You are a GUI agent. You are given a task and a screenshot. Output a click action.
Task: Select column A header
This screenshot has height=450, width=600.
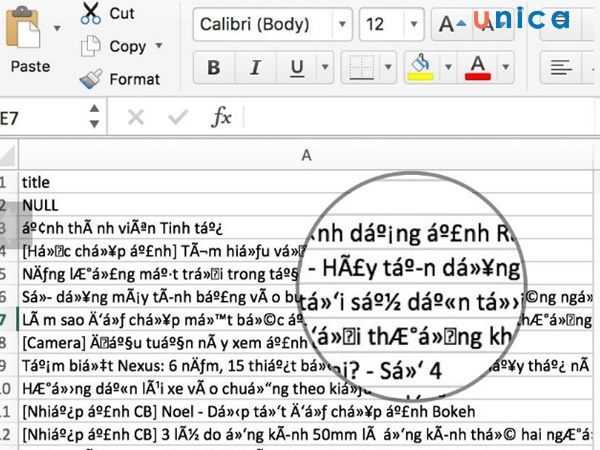pos(306,155)
